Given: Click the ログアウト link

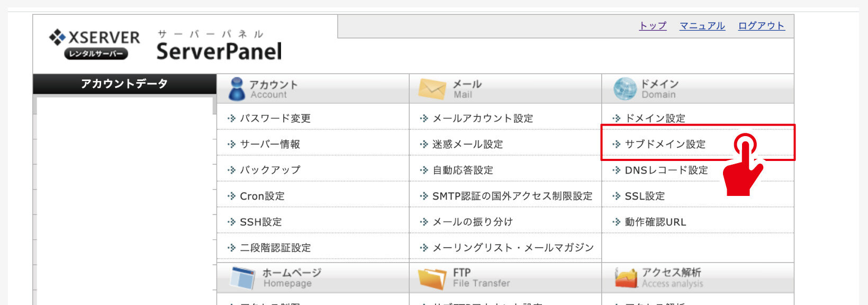Looking at the screenshot, I should tap(761, 26).
